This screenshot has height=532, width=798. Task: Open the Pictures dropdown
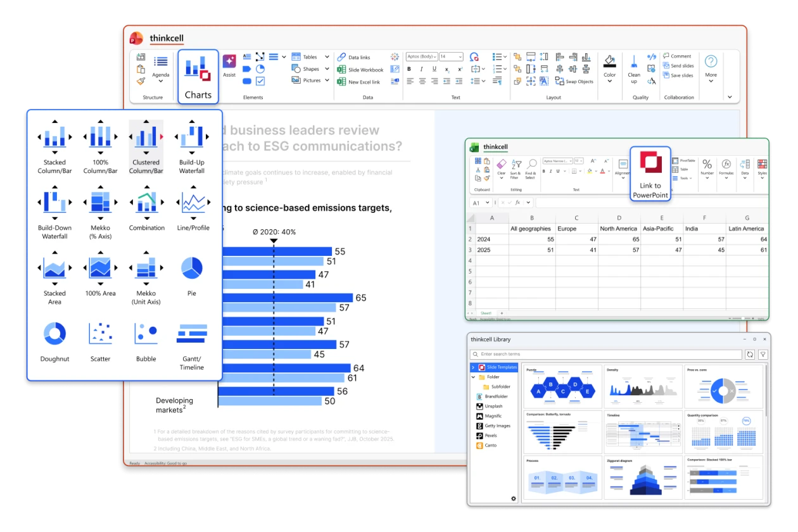point(327,80)
